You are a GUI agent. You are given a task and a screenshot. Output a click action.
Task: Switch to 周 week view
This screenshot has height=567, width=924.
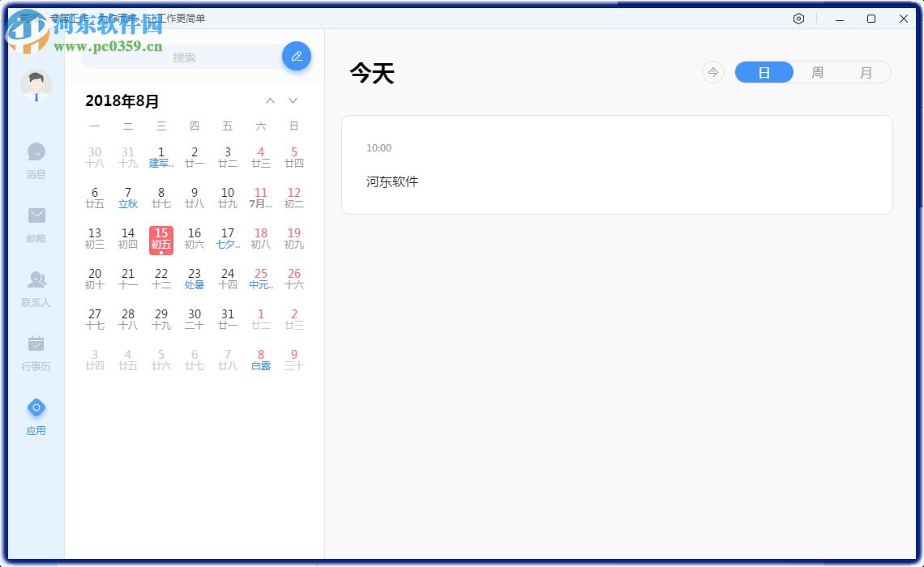pyautogui.click(x=818, y=72)
